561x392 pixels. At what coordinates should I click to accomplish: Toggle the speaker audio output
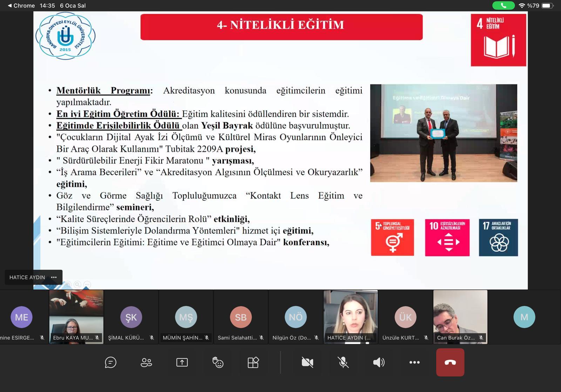tap(379, 362)
